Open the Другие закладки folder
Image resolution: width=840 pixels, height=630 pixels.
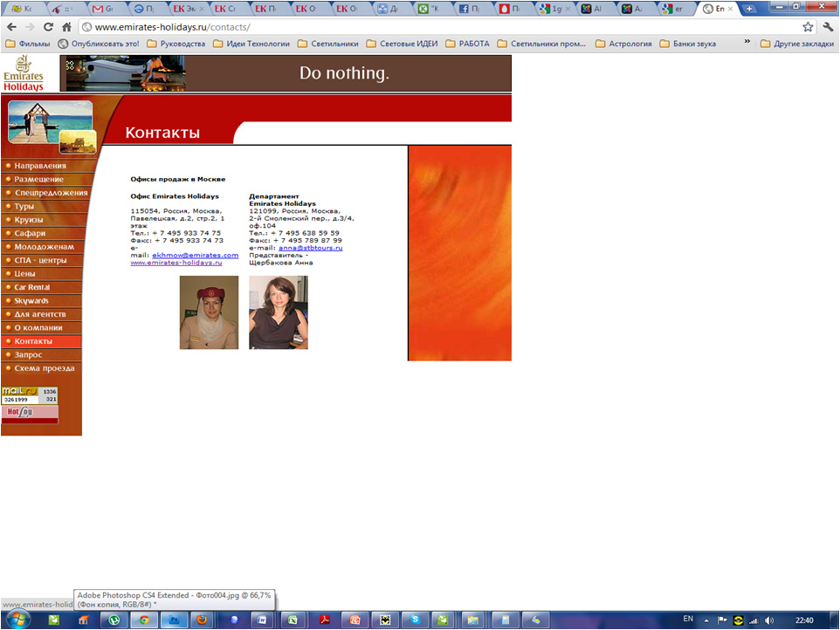click(x=797, y=44)
